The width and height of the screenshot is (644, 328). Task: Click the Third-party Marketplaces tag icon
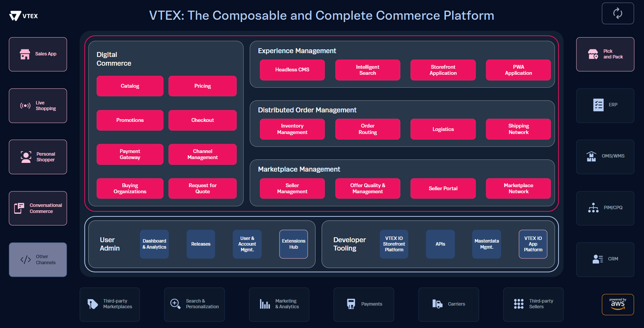(x=92, y=304)
